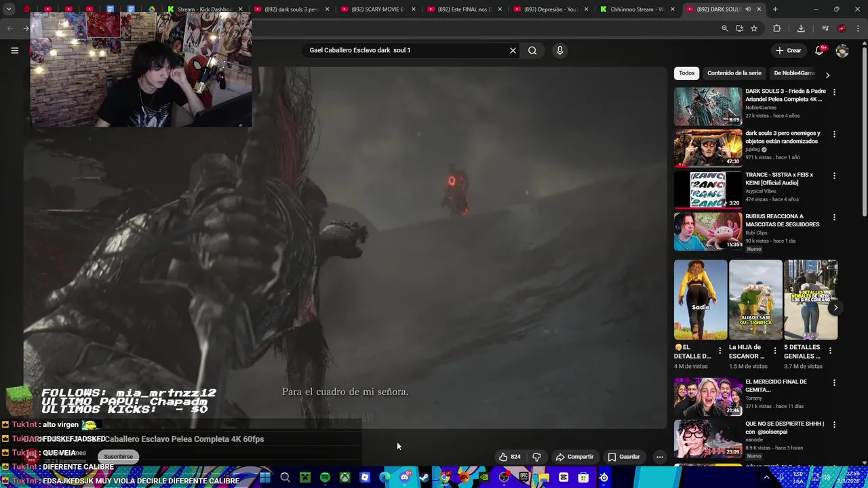Open a new browser tab
This screenshot has height=488, width=868.
[775, 9]
